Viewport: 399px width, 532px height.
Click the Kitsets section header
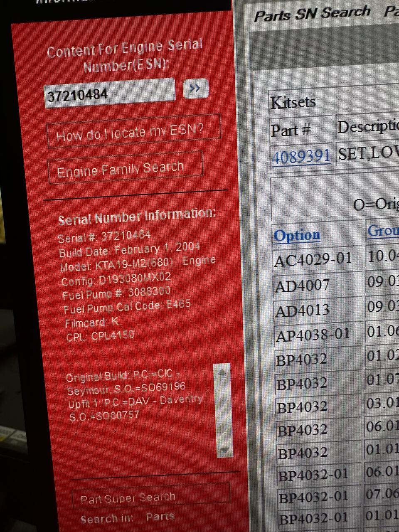coord(293,102)
